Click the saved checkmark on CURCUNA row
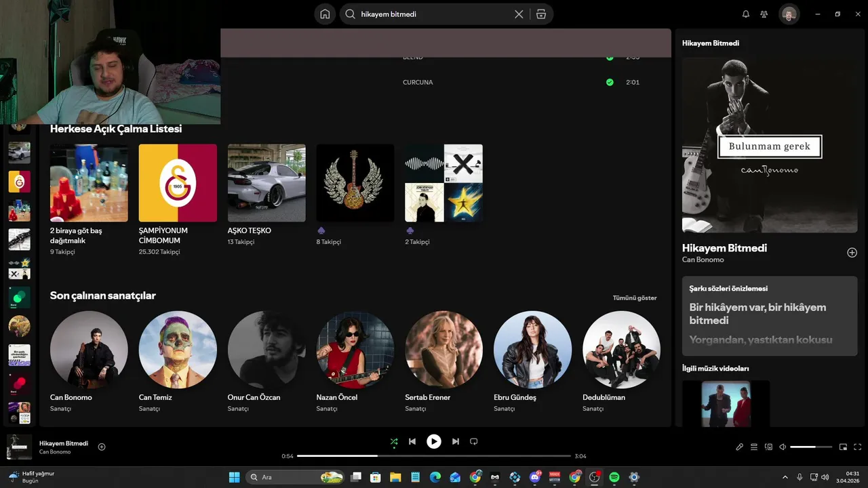Image resolution: width=868 pixels, height=488 pixels. (x=610, y=82)
